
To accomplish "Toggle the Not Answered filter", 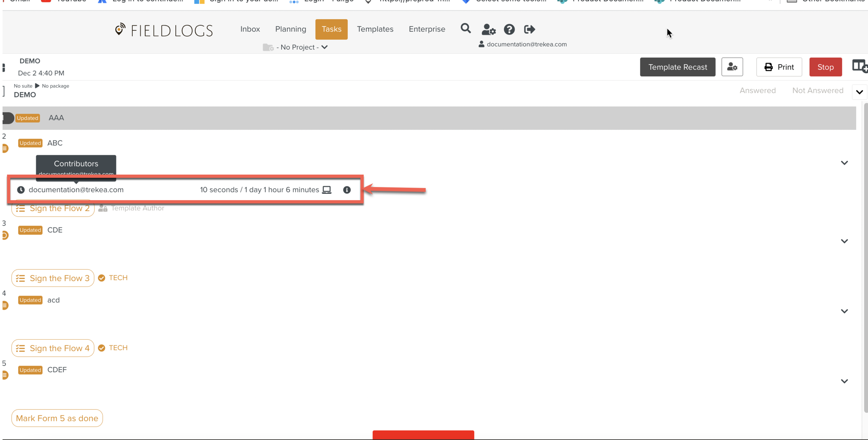I will click(x=817, y=91).
